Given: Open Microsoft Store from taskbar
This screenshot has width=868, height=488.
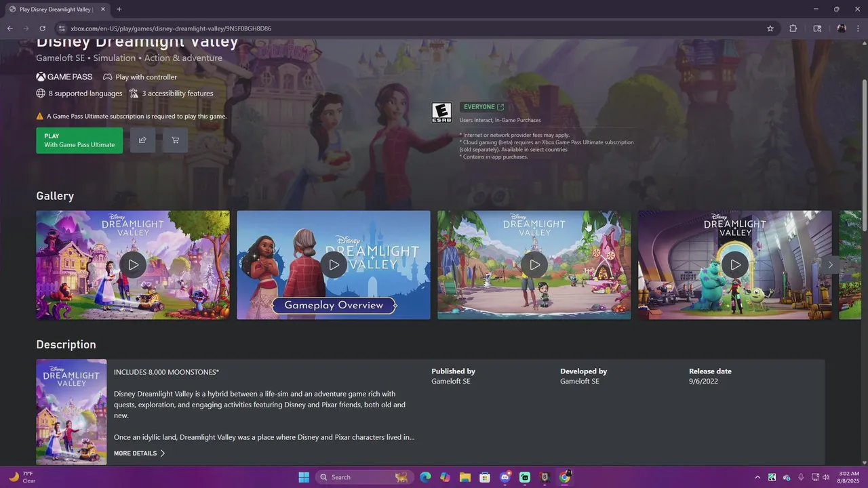Looking at the screenshot, I should 485,477.
